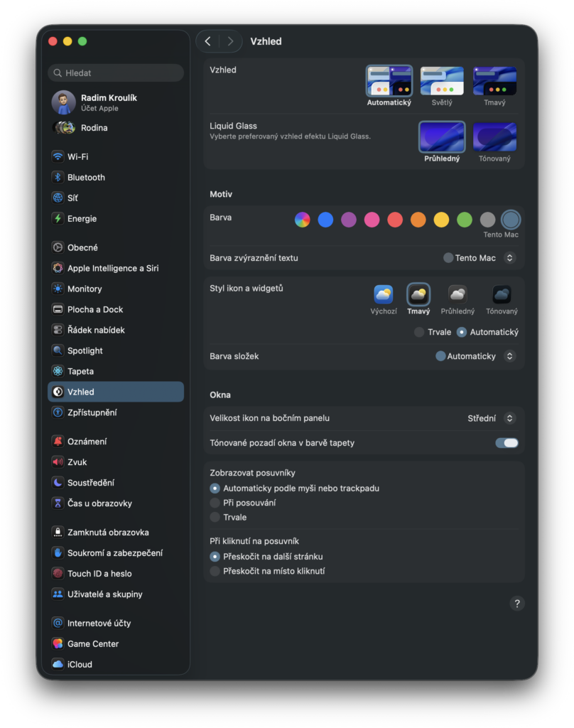
Task: Click the Bluetooth icon in the sidebar
Action: point(58,177)
